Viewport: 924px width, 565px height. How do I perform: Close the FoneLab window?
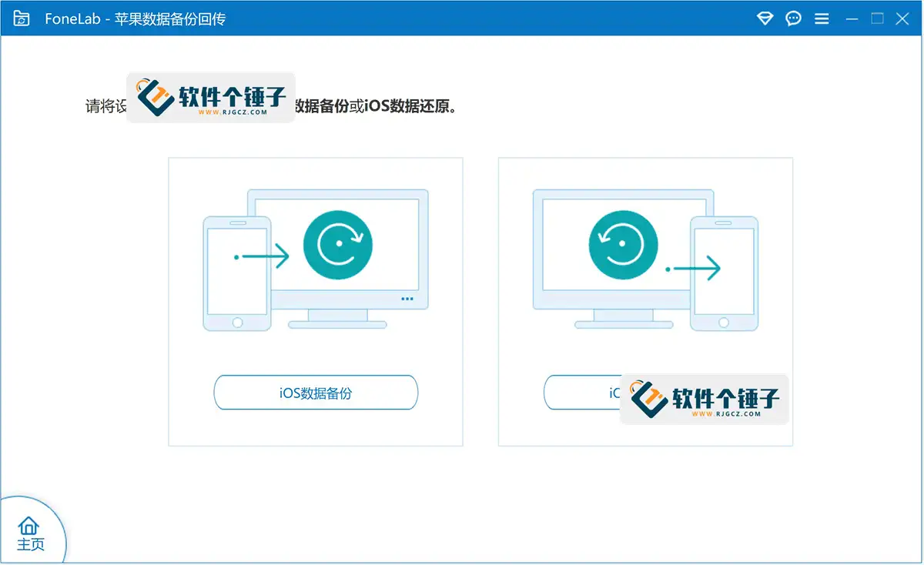pyautogui.click(x=902, y=18)
